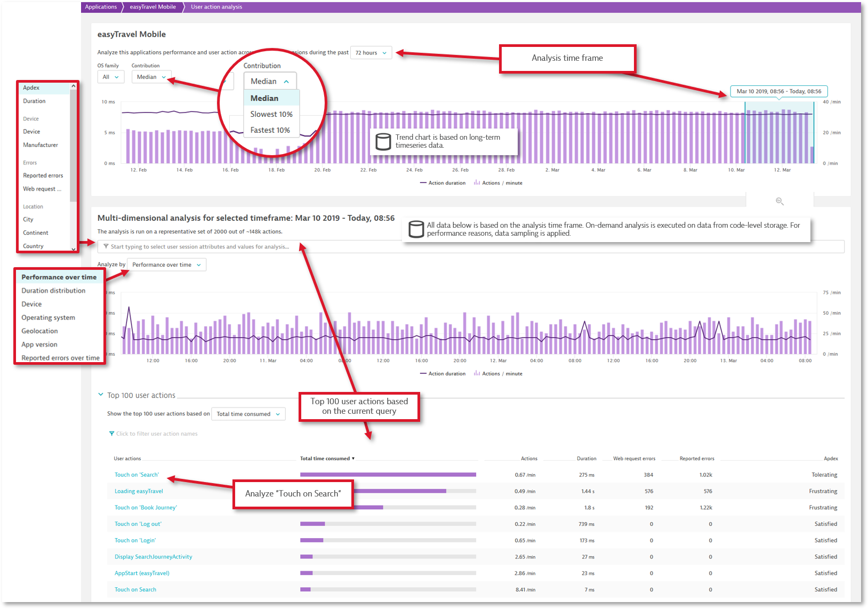This screenshot has width=868, height=609.
Task: Select Fastest 10% contribution option
Action: point(270,130)
